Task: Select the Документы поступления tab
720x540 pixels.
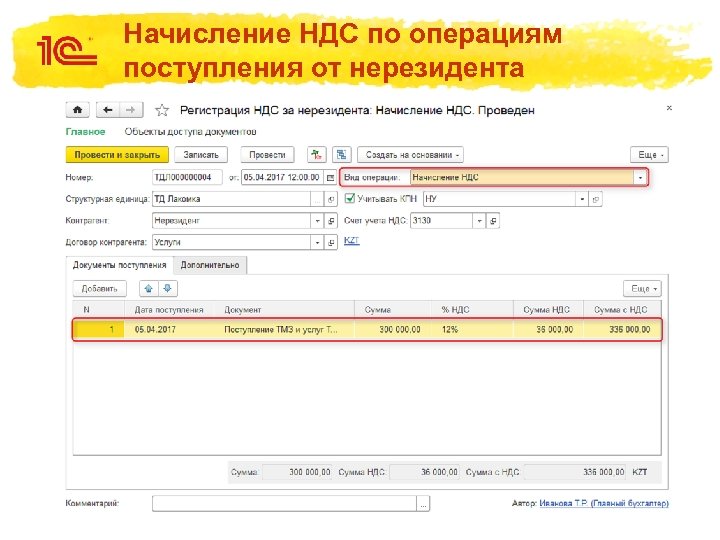Action: coord(119,265)
